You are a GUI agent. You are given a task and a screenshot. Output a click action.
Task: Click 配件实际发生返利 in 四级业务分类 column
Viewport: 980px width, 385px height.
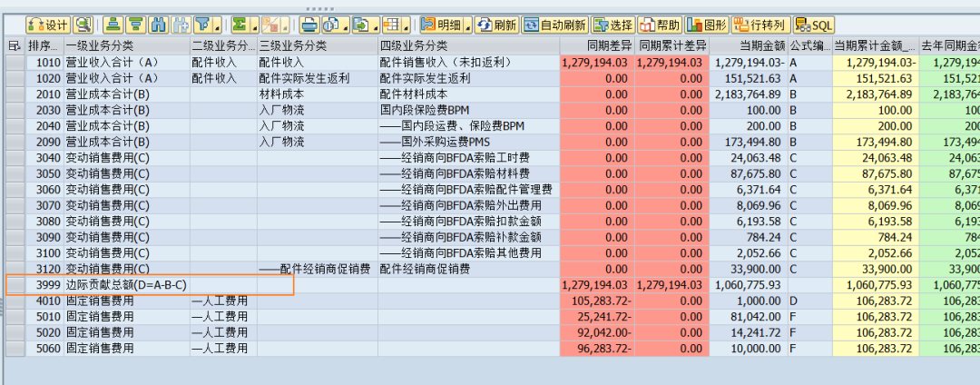469,78
